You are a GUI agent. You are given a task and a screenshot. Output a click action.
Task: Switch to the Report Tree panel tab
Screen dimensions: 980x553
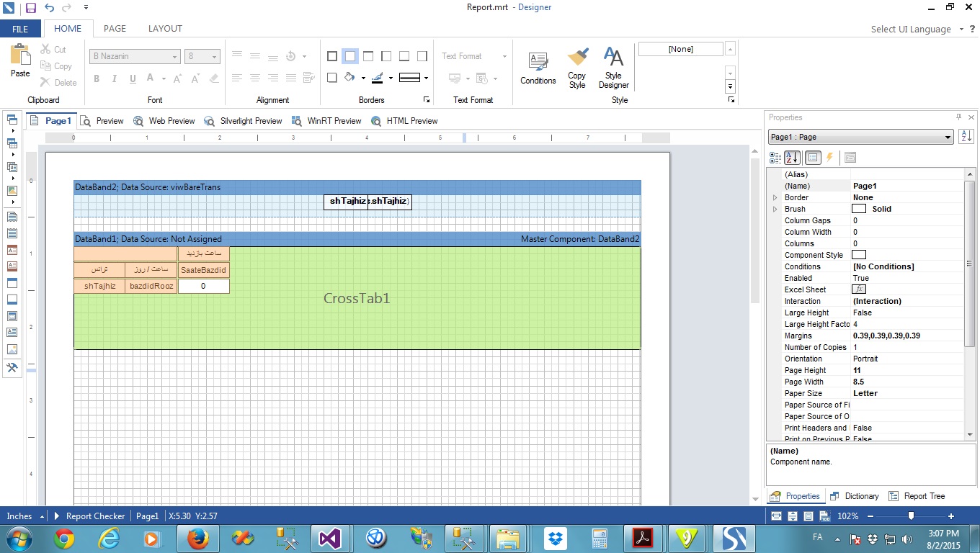(x=917, y=496)
